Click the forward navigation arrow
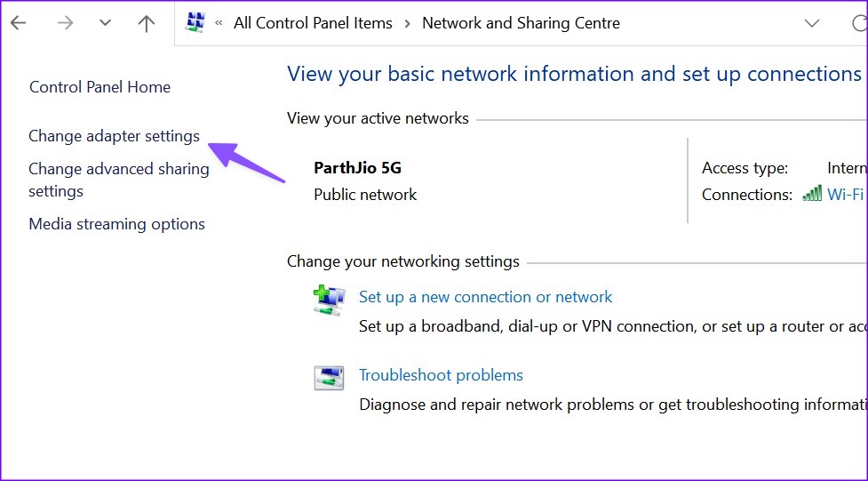 [65, 23]
